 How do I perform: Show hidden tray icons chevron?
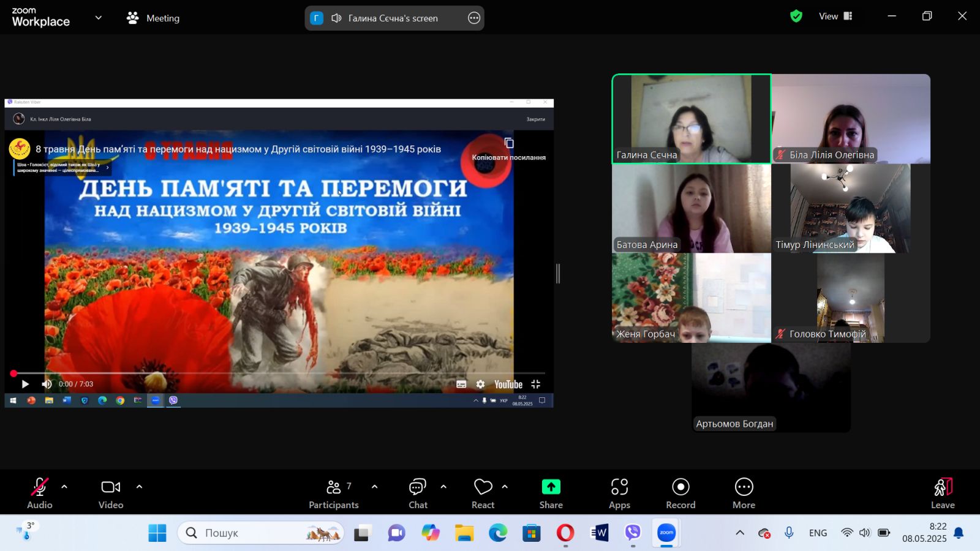coord(740,533)
